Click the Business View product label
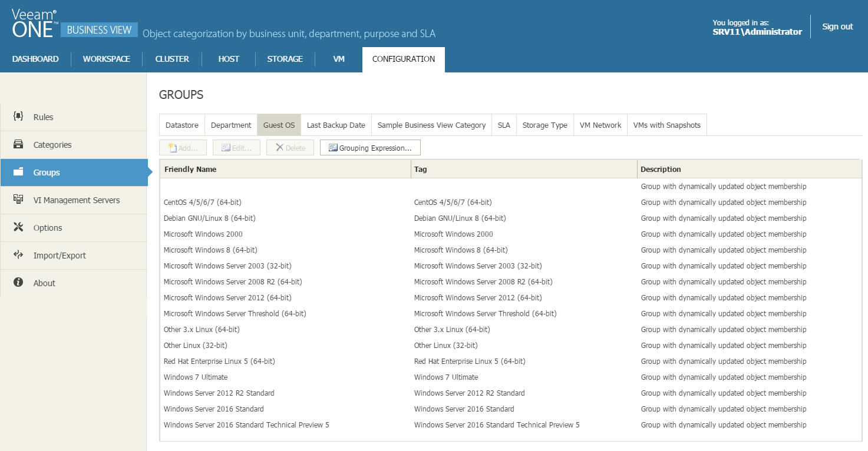868x451 pixels. click(99, 30)
